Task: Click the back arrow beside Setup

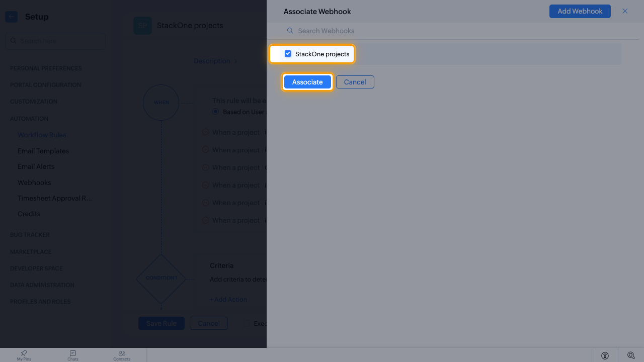Action: [11, 17]
